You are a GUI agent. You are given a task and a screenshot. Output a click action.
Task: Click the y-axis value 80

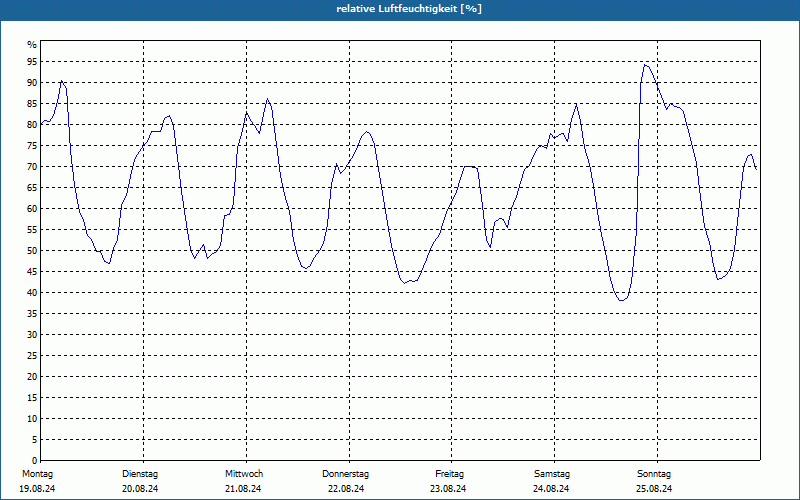click(32, 124)
